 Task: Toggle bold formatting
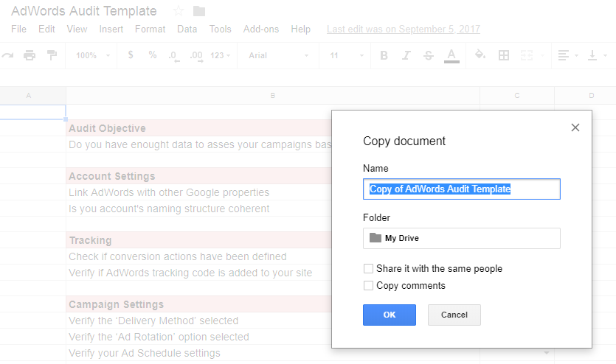pos(384,55)
